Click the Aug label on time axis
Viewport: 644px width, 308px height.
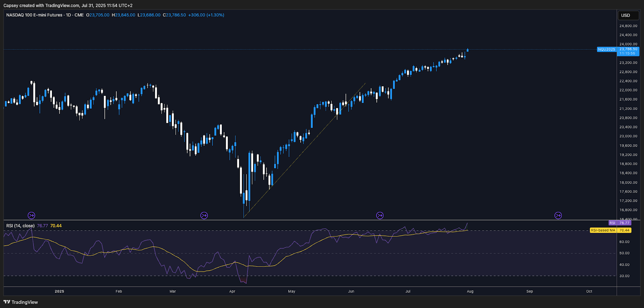click(x=470, y=291)
